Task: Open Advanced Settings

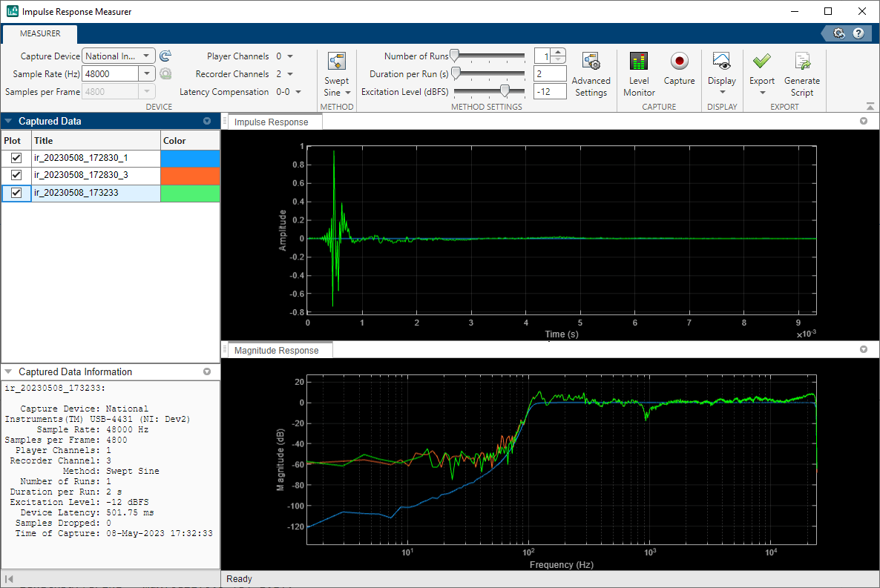Action: pyautogui.click(x=591, y=72)
